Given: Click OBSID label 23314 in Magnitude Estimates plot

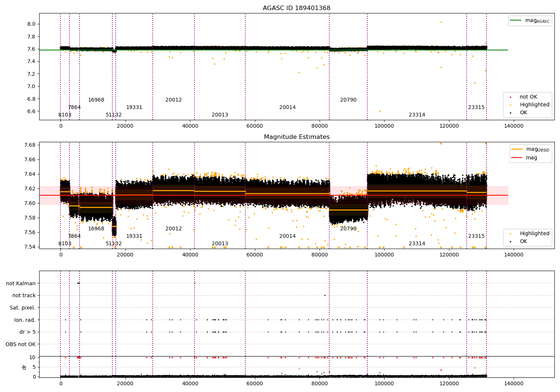Looking at the screenshot, I should tap(417, 244).
